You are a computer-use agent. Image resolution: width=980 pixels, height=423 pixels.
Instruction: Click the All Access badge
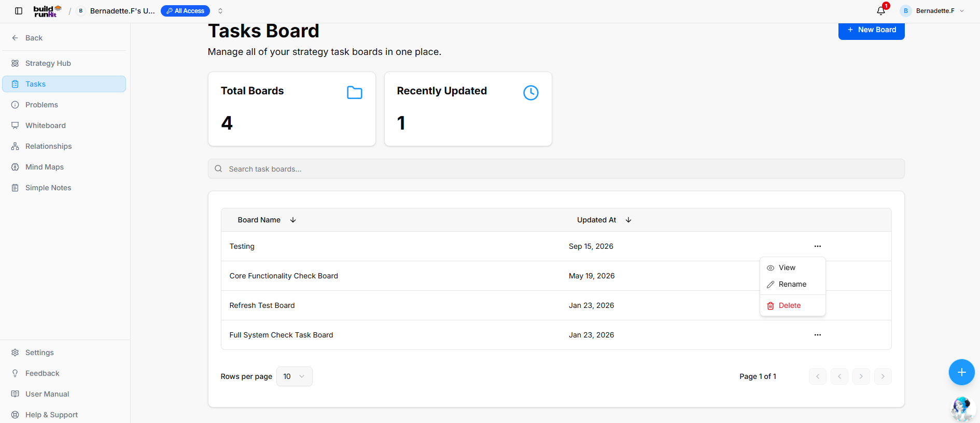click(185, 11)
